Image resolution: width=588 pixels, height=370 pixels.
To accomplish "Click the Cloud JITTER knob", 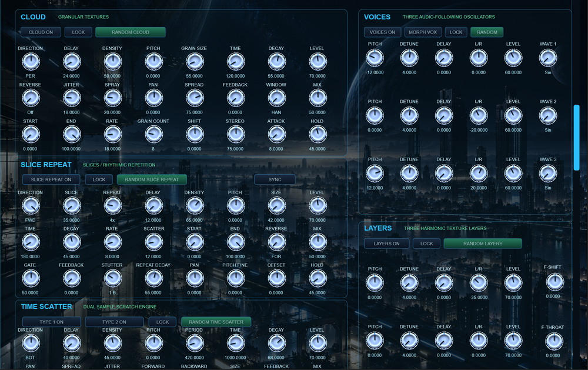I will pos(72,98).
